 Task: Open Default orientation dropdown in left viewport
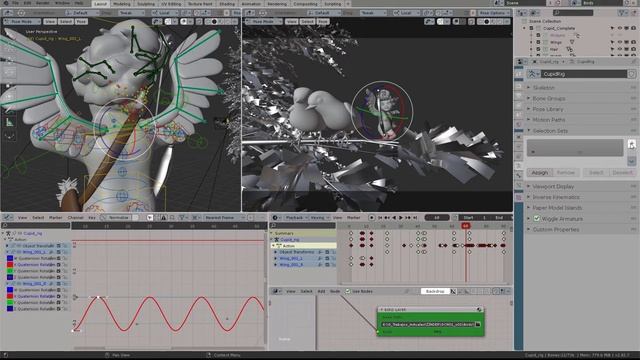point(82,13)
